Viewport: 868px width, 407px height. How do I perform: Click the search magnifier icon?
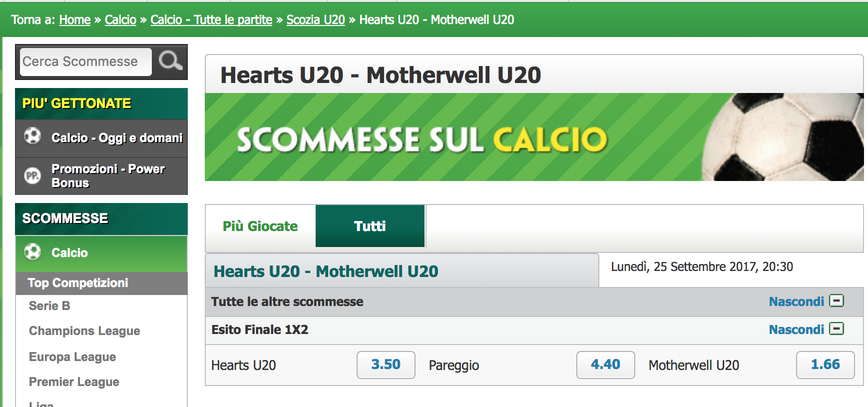tap(170, 61)
